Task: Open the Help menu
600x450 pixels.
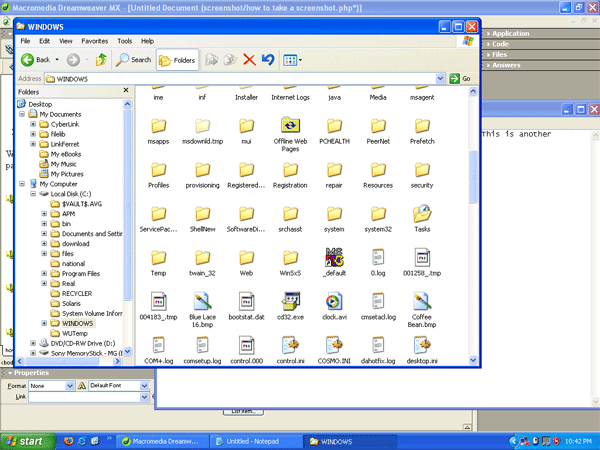Action: click(147, 41)
